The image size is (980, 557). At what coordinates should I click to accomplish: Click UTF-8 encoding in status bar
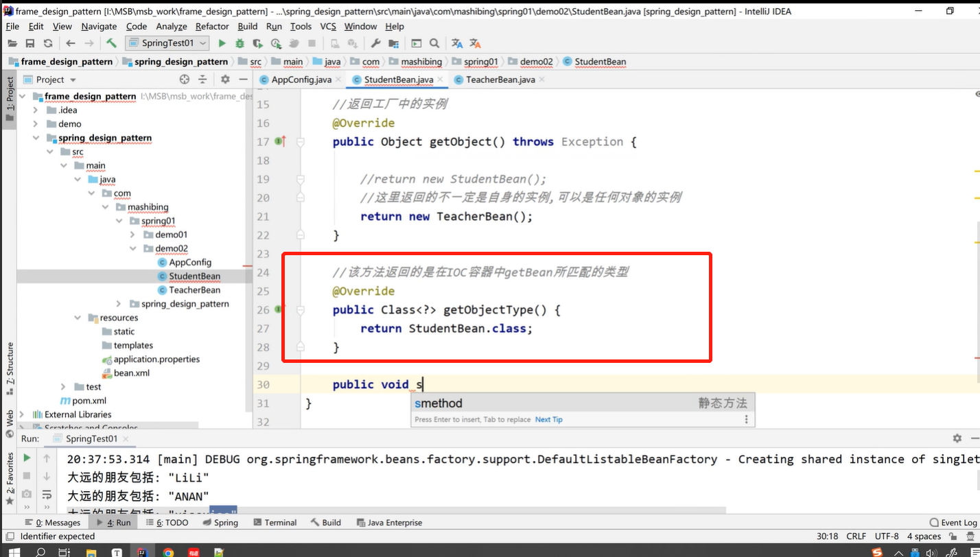(886, 536)
